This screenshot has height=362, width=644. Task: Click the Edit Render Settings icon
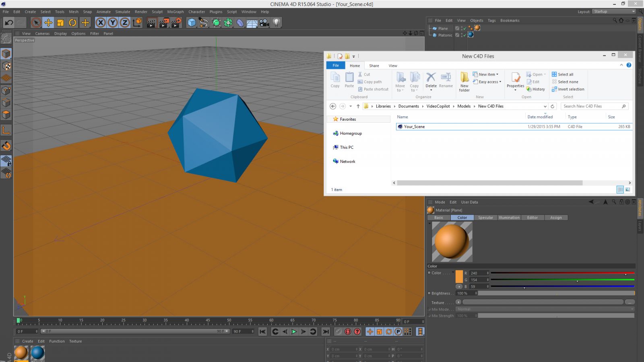(x=176, y=23)
